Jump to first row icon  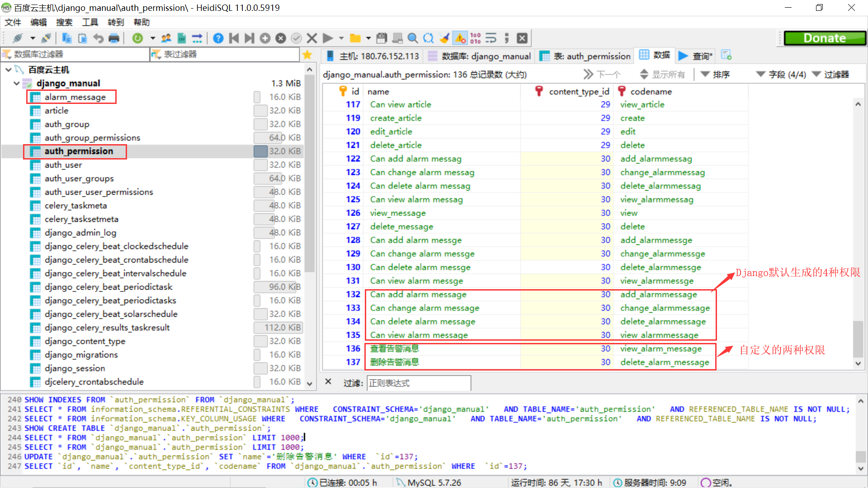[234, 38]
